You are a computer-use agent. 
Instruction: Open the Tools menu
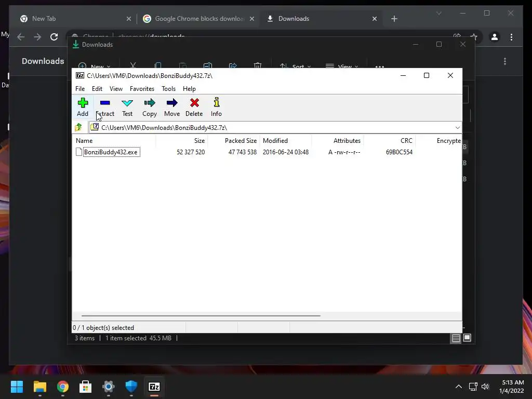169,88
